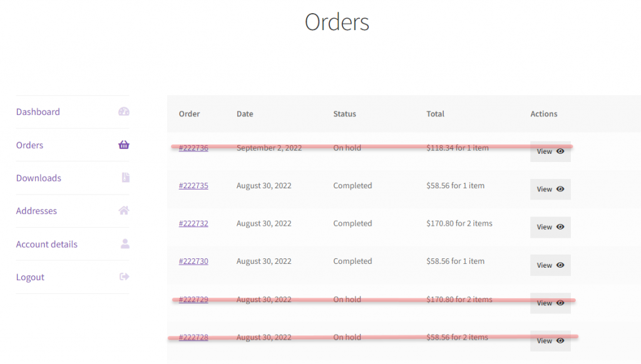Select Addresses menu item

(36, 211)
